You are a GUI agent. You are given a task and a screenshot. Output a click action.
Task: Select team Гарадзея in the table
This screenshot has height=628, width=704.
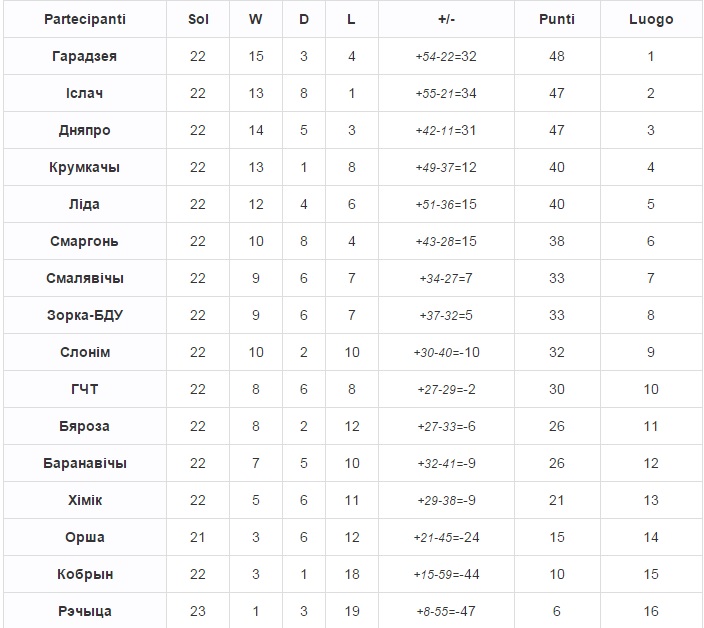85,56
